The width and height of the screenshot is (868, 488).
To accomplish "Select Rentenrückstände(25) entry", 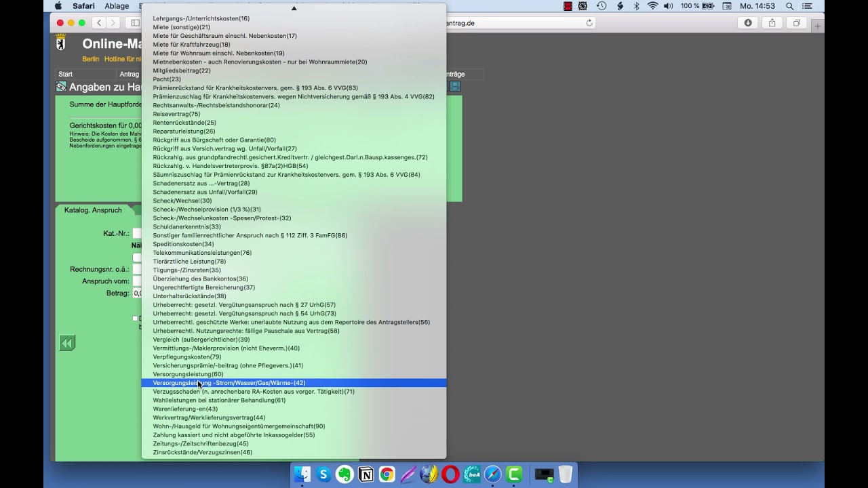I will click(294, 123).
